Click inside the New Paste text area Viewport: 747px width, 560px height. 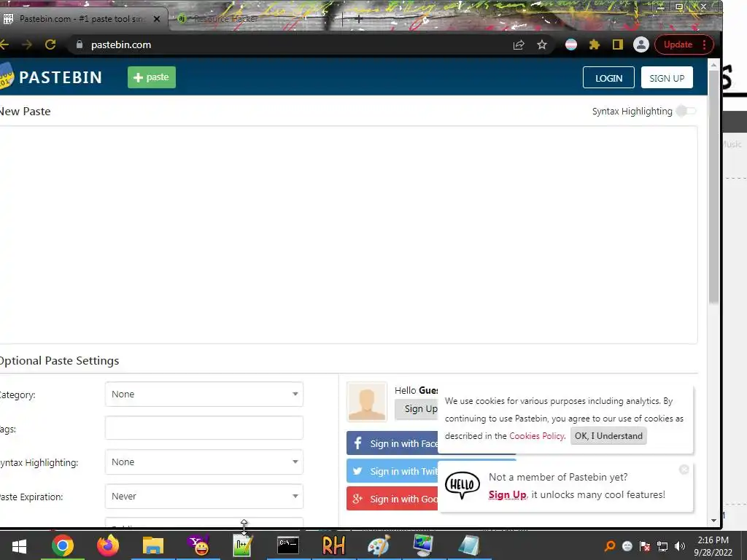pos(348,234)
